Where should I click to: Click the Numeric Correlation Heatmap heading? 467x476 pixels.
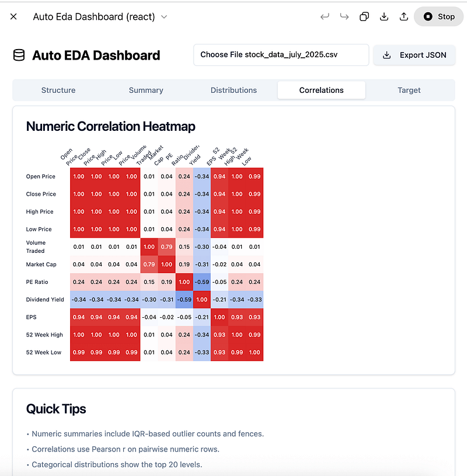pos(111,126)
